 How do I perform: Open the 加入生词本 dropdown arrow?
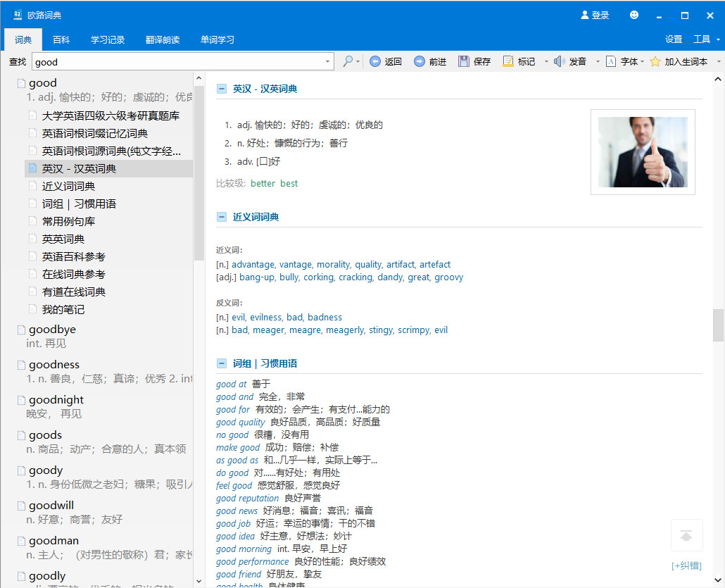[x=719, y=61]
